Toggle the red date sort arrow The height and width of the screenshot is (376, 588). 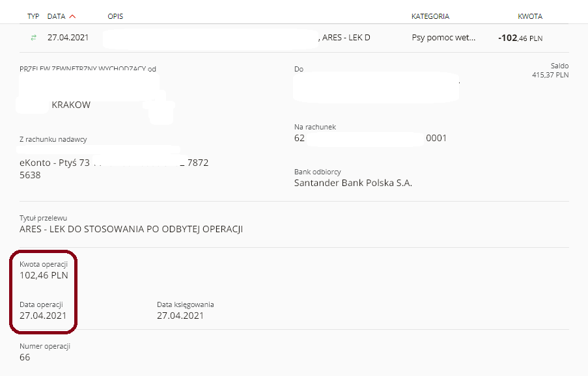click(73, 16)
